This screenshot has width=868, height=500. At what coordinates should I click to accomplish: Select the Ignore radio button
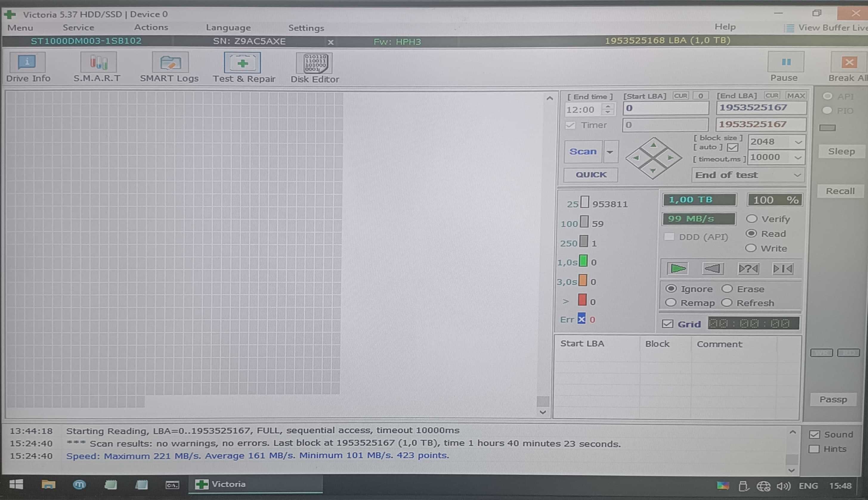tap(671, 289)
